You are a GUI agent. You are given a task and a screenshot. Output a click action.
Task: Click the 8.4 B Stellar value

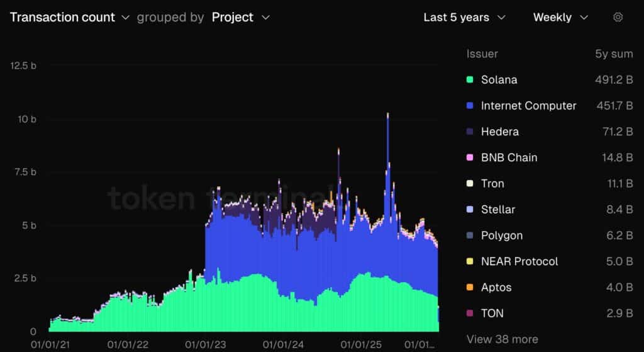(619, 209)
